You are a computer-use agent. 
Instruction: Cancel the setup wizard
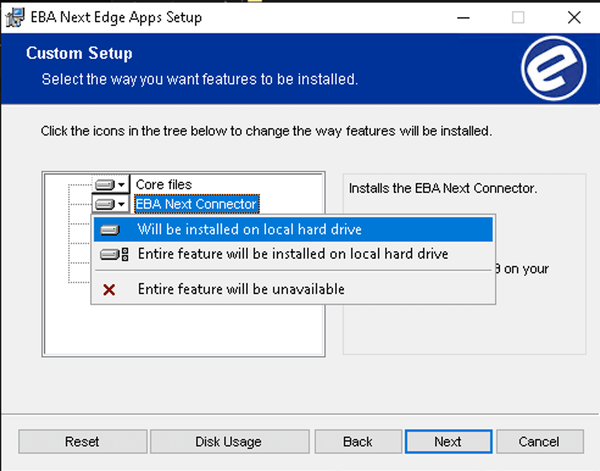[539, 442]
